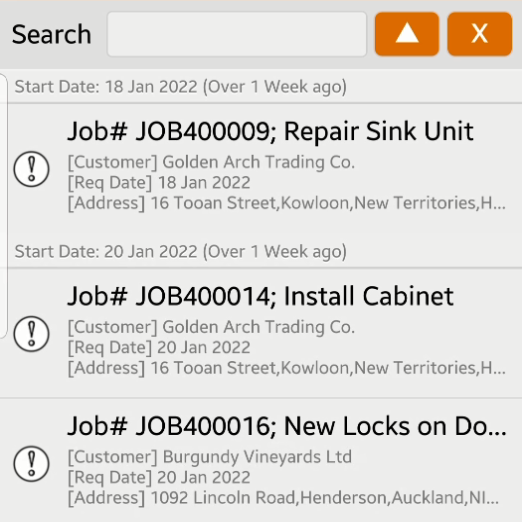Collapse search with the orange up-triangle button

[407, 34]
